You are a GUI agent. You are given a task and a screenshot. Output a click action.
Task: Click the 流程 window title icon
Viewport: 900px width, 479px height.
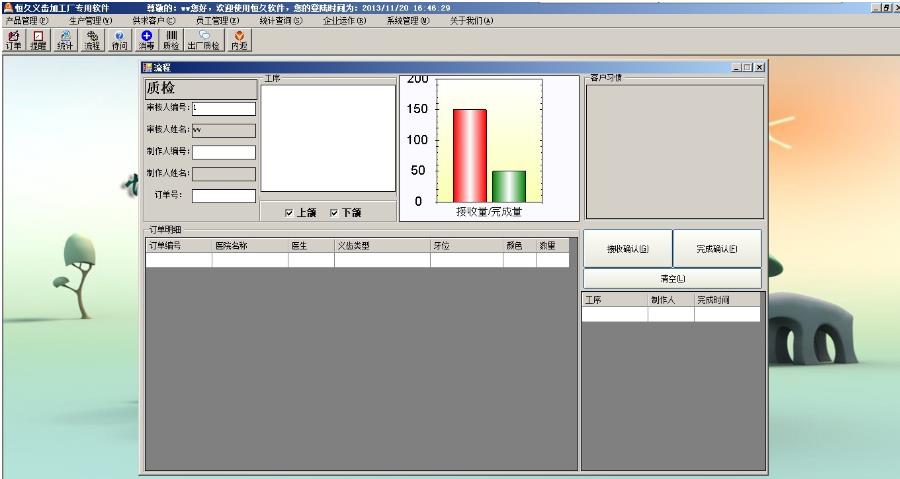point(148,67)
